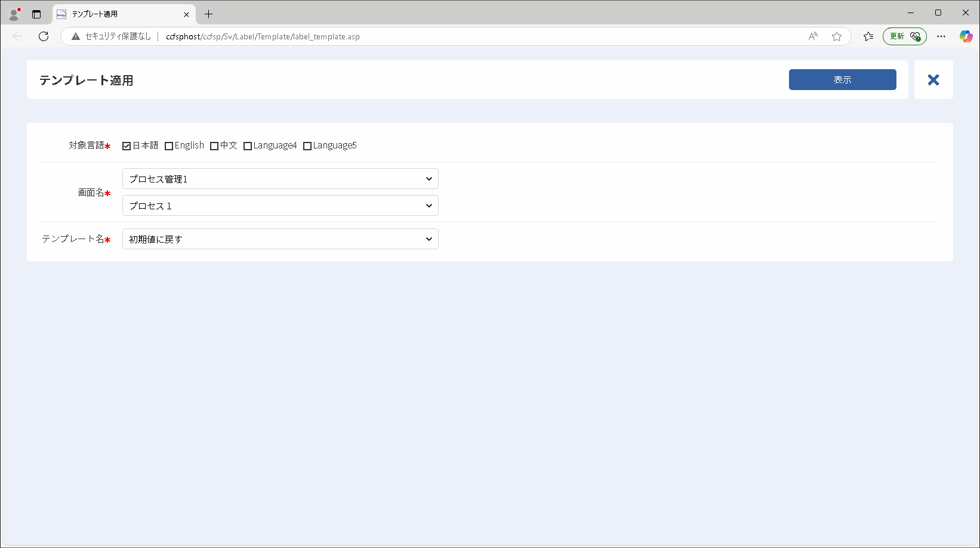The width and height of the screenshot is (980, 548).
Task: Uncheck the 日本語 language checkbox
Action: tap(127, 146)
